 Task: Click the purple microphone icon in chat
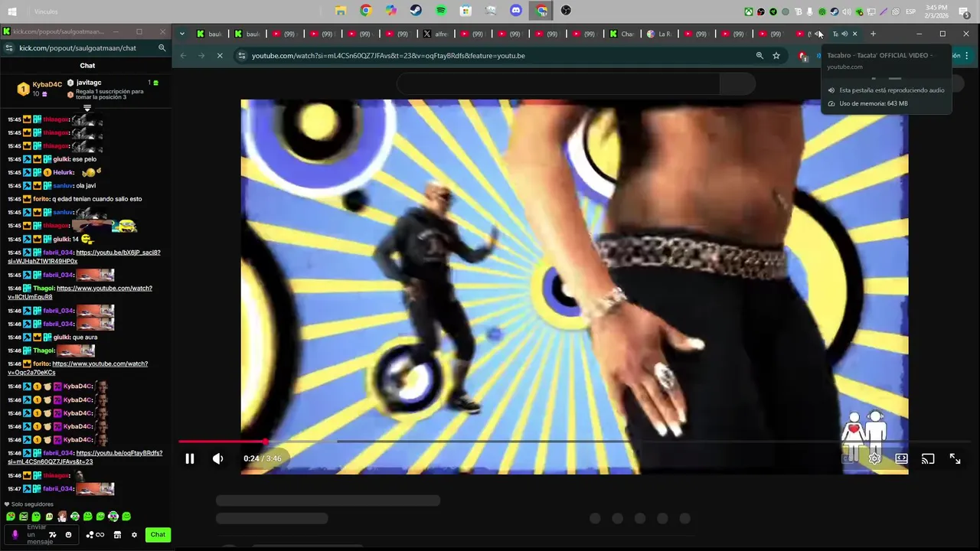pos(15,535)
